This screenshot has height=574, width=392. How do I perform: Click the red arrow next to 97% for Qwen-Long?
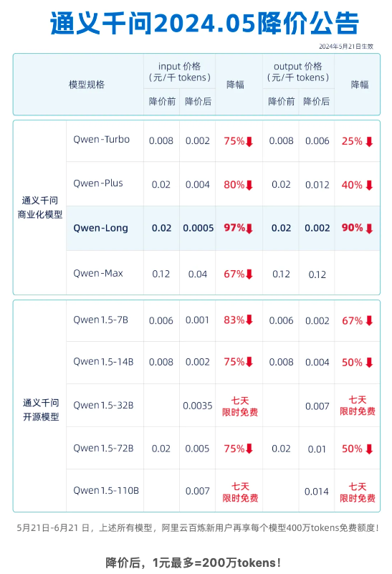click(249, 229)
